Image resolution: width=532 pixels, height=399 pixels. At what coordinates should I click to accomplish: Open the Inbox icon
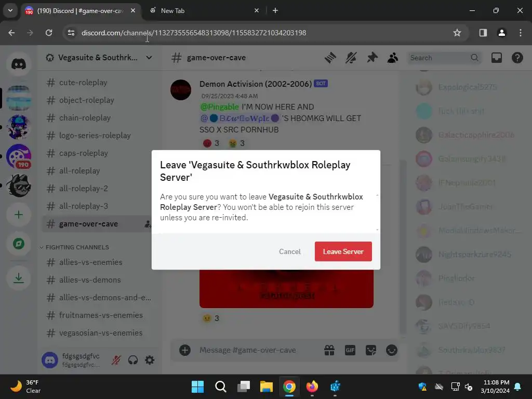496,58
